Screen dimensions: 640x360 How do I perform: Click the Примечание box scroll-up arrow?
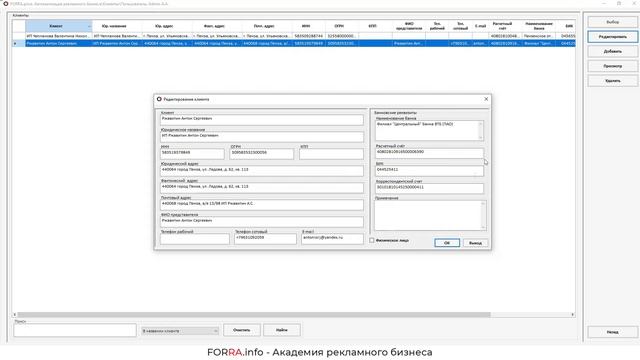[x=483, y=204]
